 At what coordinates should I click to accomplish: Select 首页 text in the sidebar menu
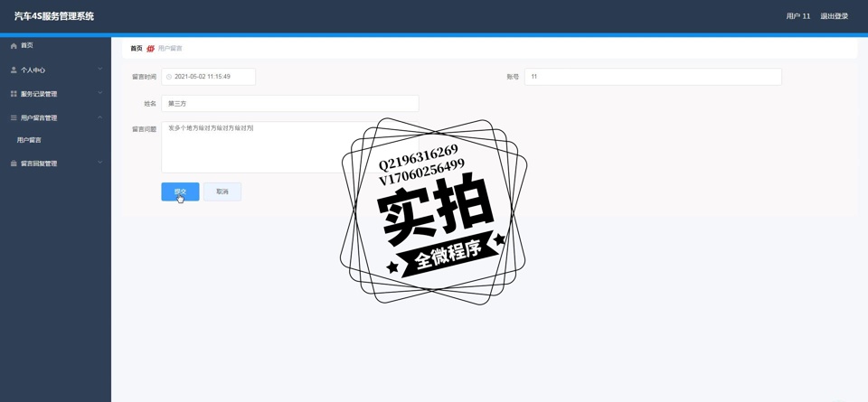point(28,45)
